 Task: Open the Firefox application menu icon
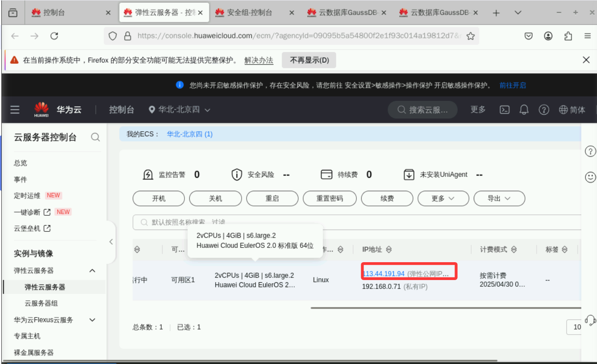[x=588, y=36]
